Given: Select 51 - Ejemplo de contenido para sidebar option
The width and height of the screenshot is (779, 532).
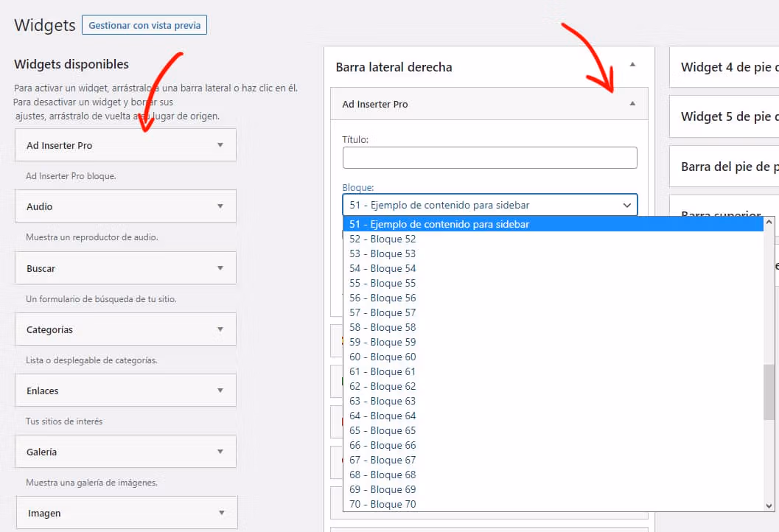Looking at the screenshot, I should (553, 224).
